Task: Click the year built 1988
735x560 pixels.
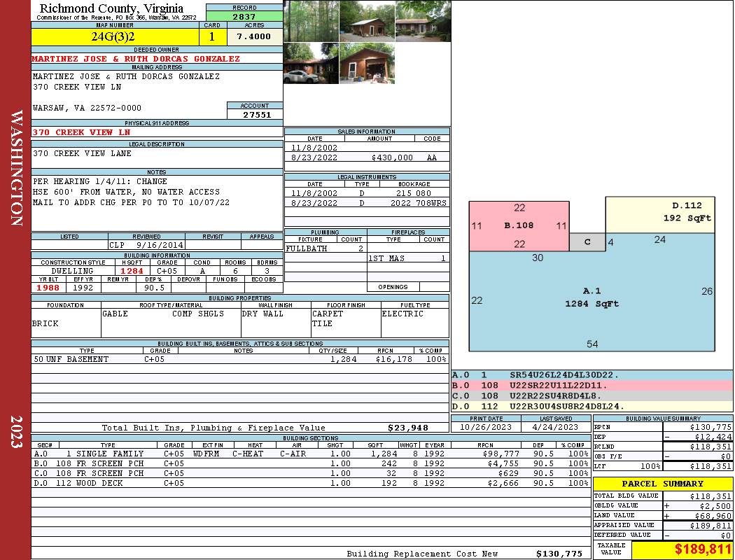Action: pyautogui.click(x=48, y=288)
